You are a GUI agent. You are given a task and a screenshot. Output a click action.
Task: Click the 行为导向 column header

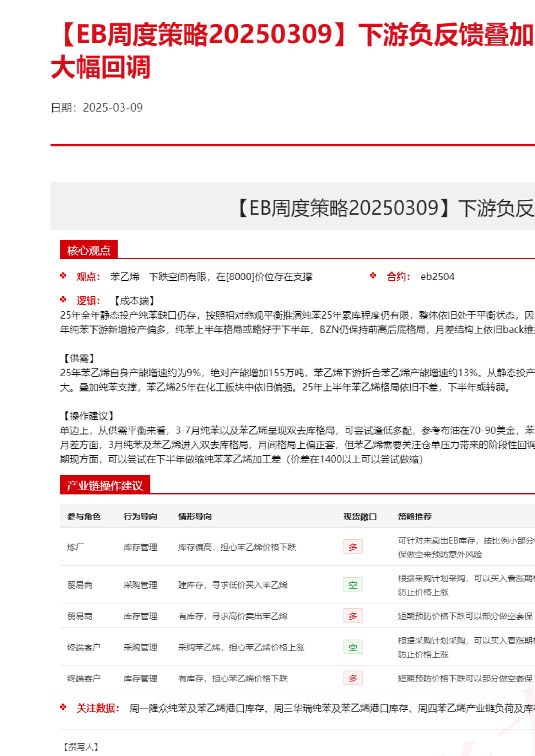tap(141, 516)
